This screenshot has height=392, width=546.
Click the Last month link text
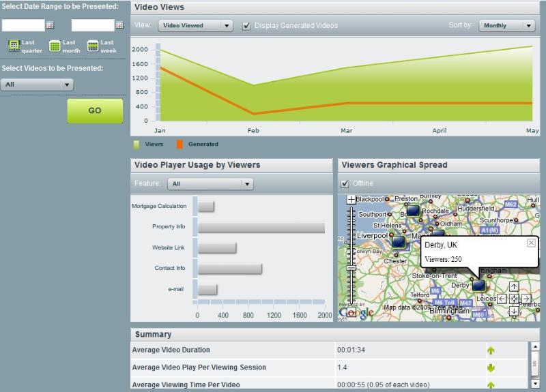pyautogui.click(x=72, y=46)
